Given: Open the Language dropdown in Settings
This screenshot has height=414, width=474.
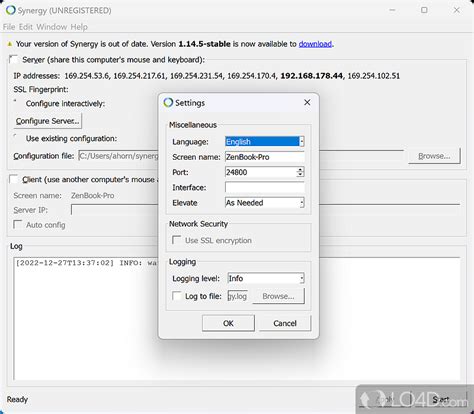Looking at the screenshot, I should [x=265, y=142].
